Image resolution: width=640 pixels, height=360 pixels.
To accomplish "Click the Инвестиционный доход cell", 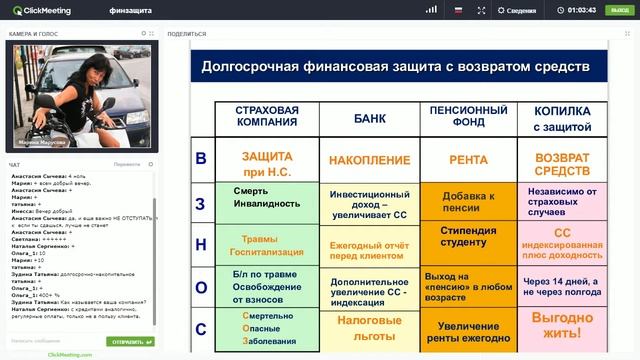I will coord(370,204).
